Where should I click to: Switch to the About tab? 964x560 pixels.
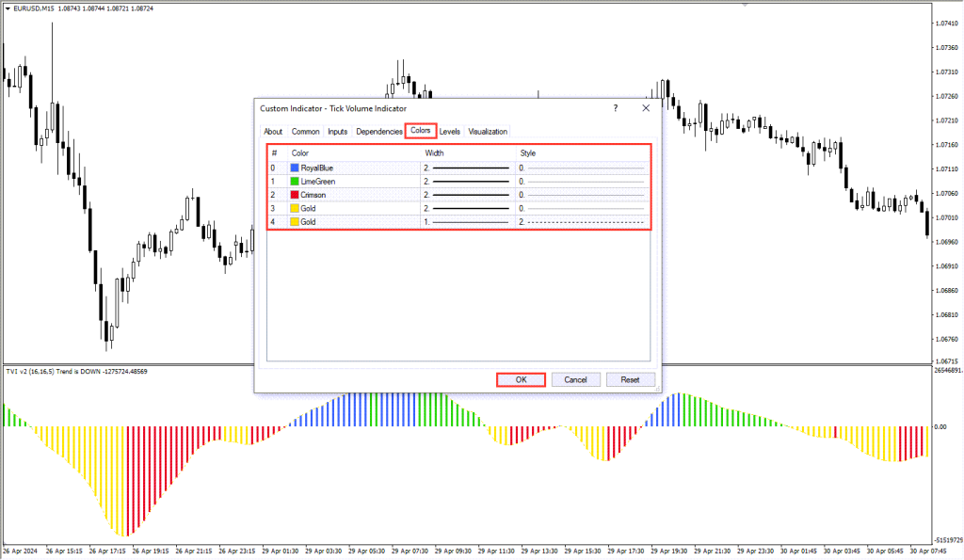click(273, 132)
